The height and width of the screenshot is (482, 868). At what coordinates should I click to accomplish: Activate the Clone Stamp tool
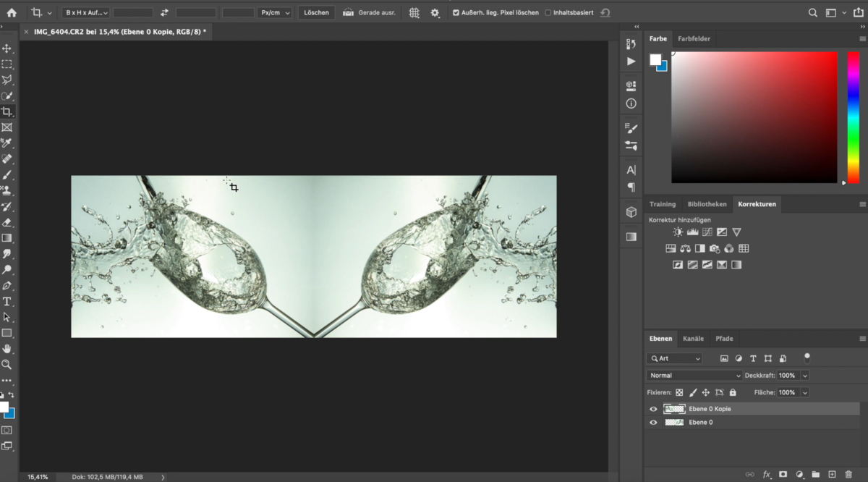[8, 191]
